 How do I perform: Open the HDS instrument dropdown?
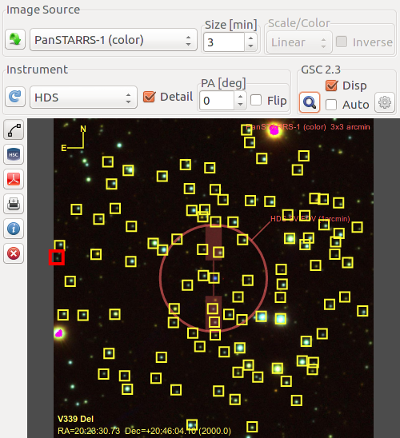pos(83,97)
